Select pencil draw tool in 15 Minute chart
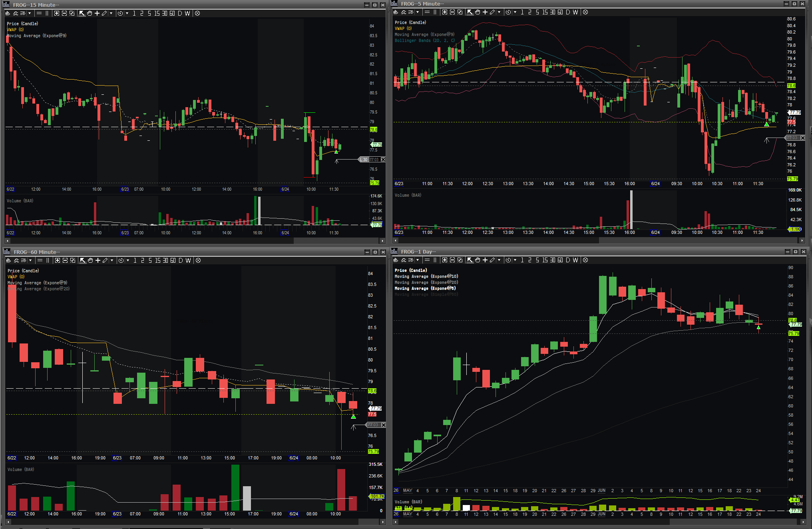This screenshot has height=529, width=812. pos(104,13)
